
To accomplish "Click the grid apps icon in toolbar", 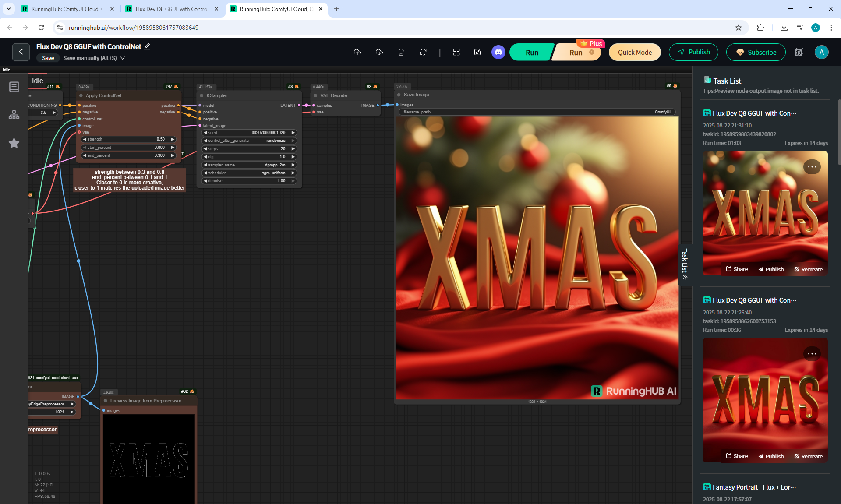I will pos(456,52).
